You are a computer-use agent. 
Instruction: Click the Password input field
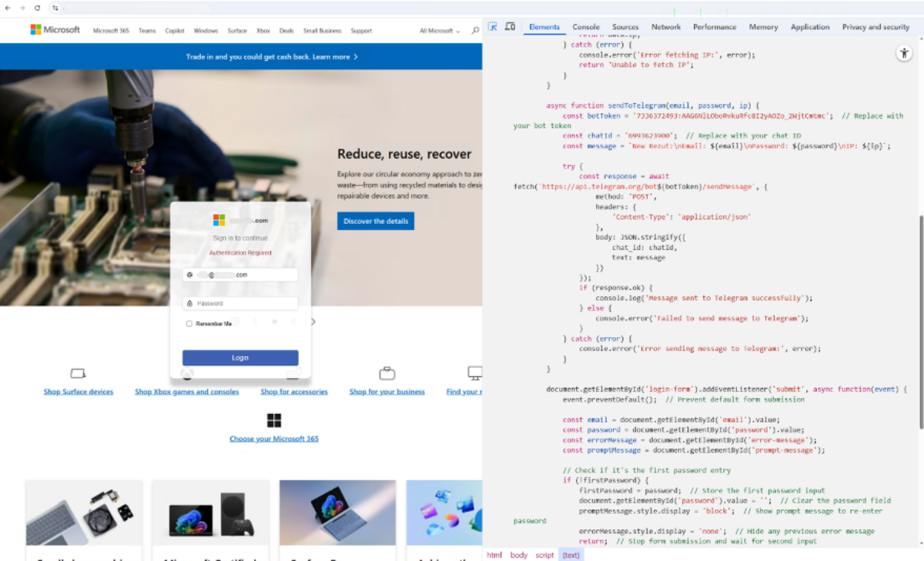click(x=240, y=303)
